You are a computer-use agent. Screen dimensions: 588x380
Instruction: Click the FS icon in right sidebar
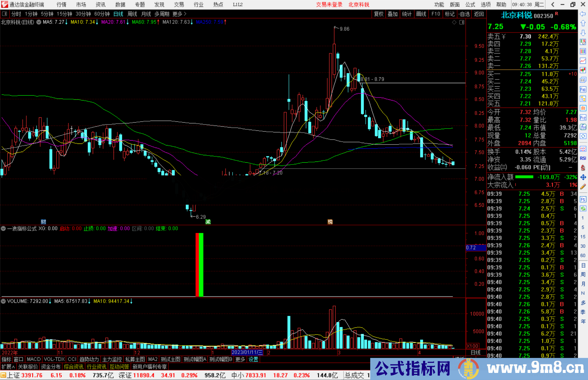pos(583,199)
